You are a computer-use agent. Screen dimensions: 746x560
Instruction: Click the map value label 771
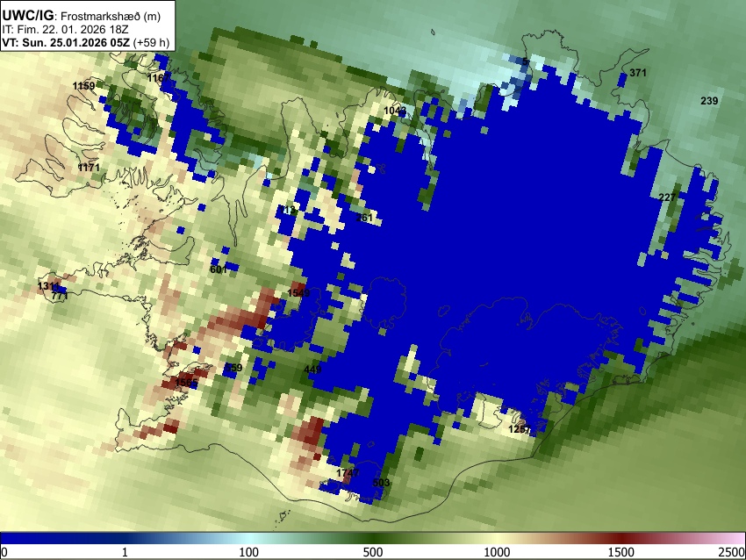click(60, 296)
